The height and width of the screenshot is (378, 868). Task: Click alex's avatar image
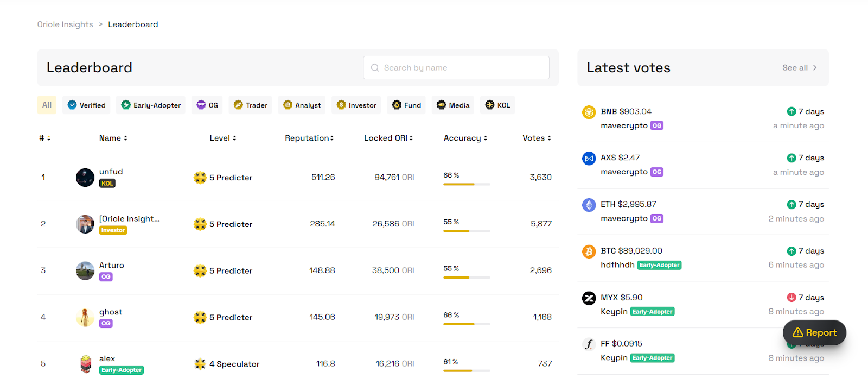(85, 364)
